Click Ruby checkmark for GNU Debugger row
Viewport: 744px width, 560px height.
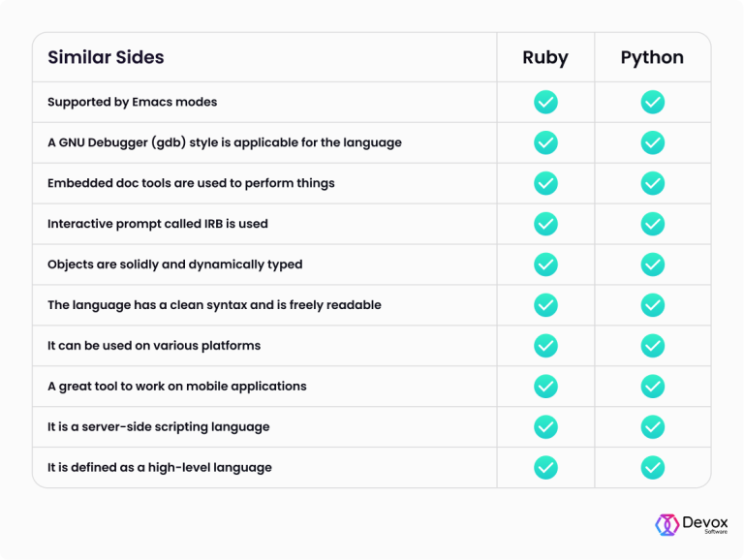tap(545, 142)
